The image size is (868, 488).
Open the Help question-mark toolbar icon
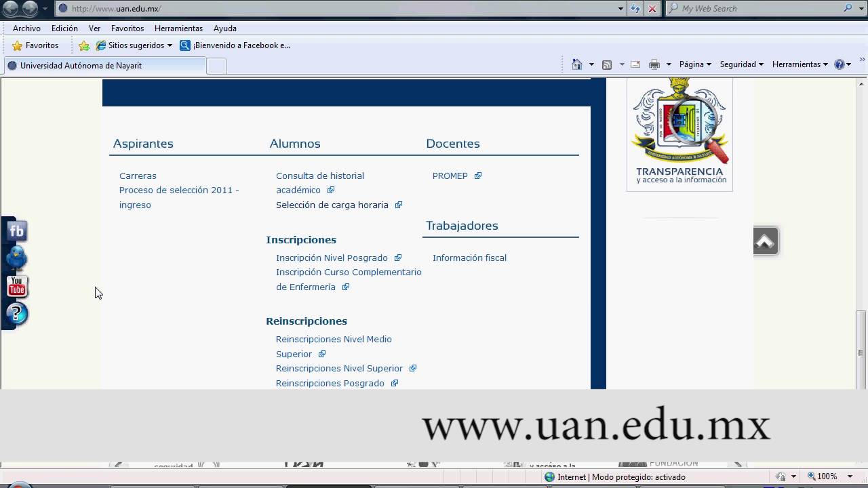[840, 64]
